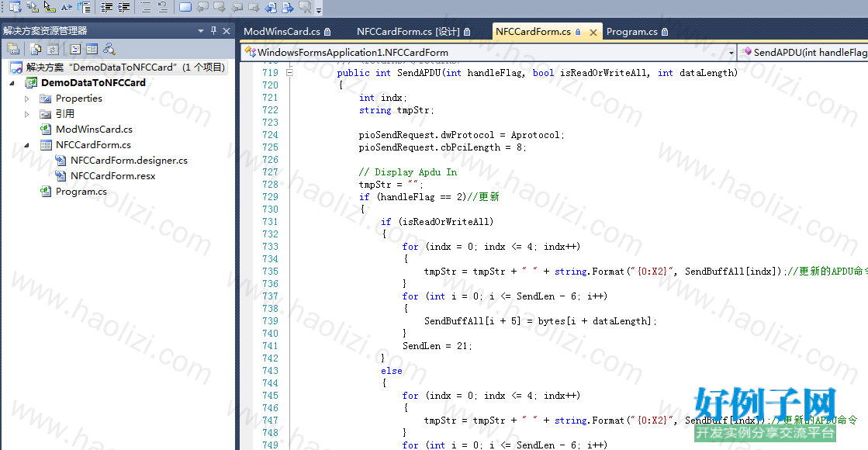
Task: Click 'string tmpStr;' declaration
Action: point(396,110)
